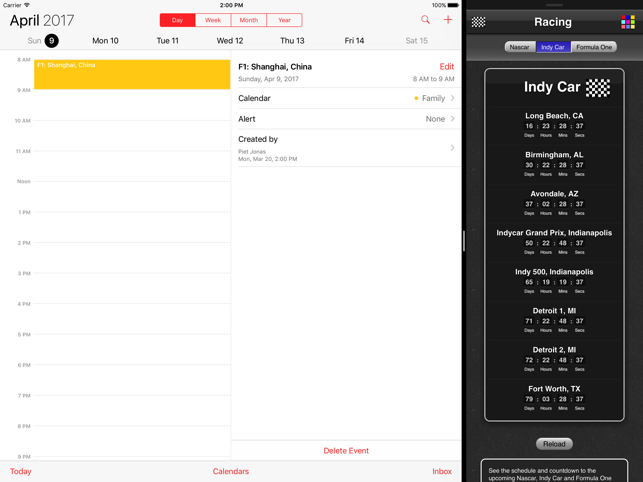Tap event date Sunday, Apr 9, 2017
Image resolution: width=643 pixels, height=482 pixels.
(268, 79)
